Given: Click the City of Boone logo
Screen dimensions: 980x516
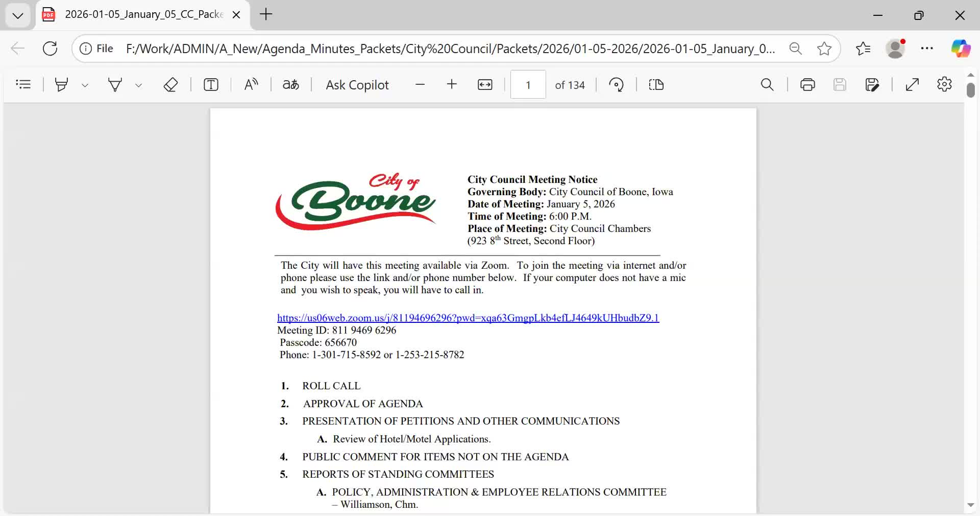Looking at the screenshot, I should click(x=356, y=201).
